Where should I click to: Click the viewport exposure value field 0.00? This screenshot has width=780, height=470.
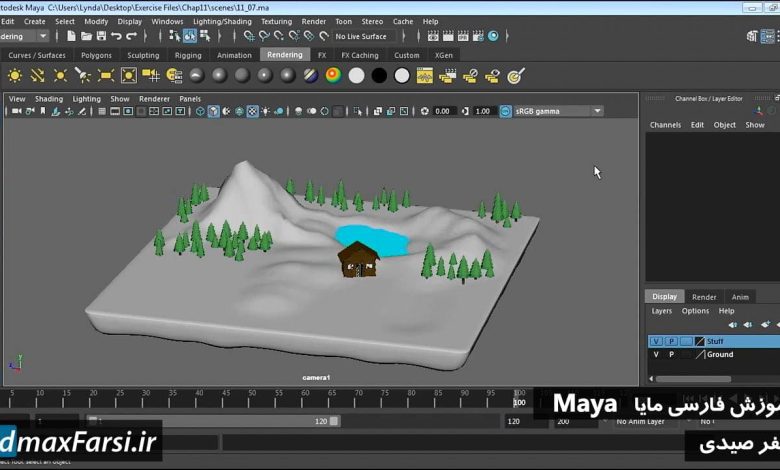tap(443, 111)
